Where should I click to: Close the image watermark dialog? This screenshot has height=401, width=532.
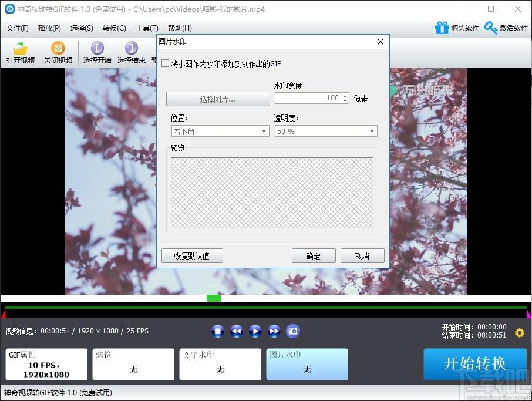(x=381, y=42)
